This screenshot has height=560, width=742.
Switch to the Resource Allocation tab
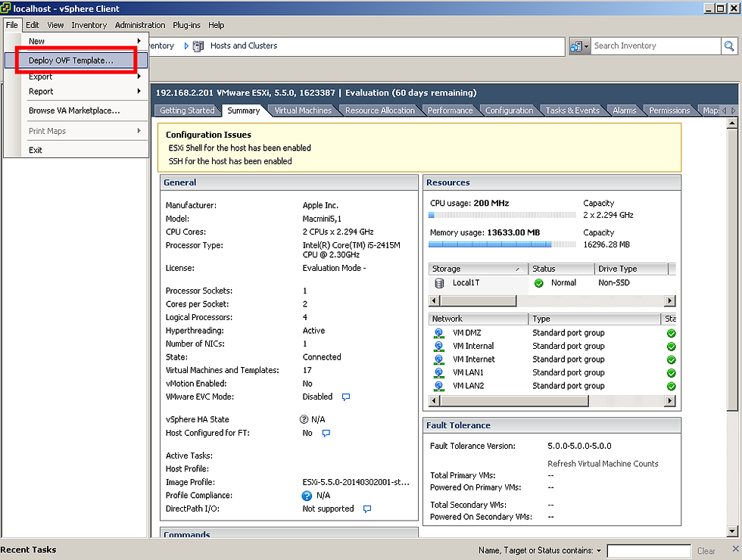click(x=379, y=110)
